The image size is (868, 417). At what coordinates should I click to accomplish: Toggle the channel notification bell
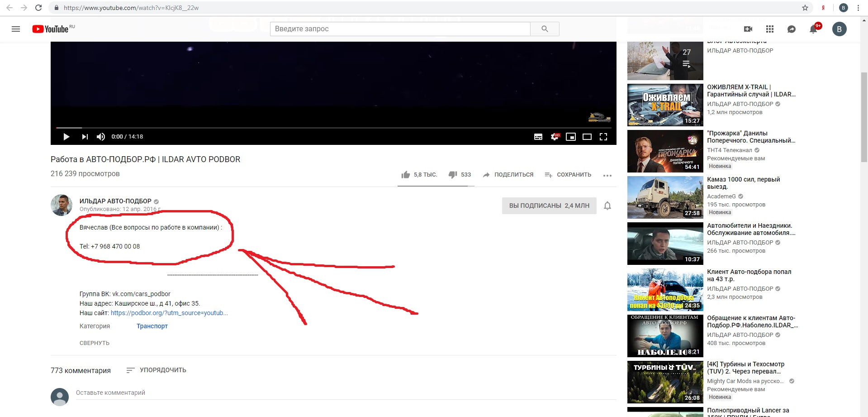607,206
